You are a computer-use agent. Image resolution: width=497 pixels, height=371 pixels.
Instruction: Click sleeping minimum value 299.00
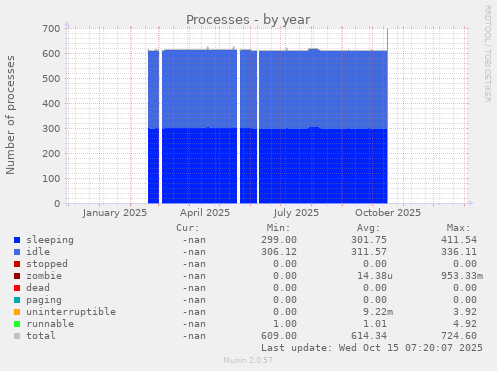click(279, 240)
